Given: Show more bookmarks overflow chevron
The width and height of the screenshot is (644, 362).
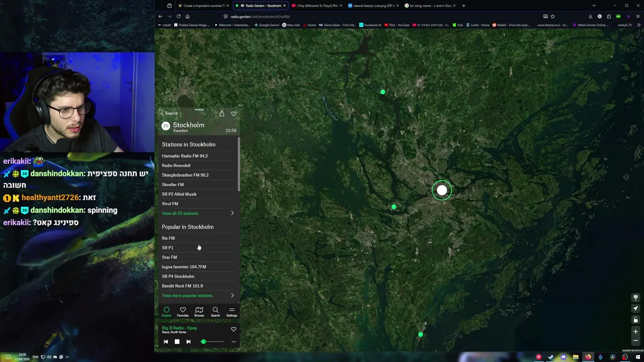Looking at the screenshot, I should tap(638, 25).
